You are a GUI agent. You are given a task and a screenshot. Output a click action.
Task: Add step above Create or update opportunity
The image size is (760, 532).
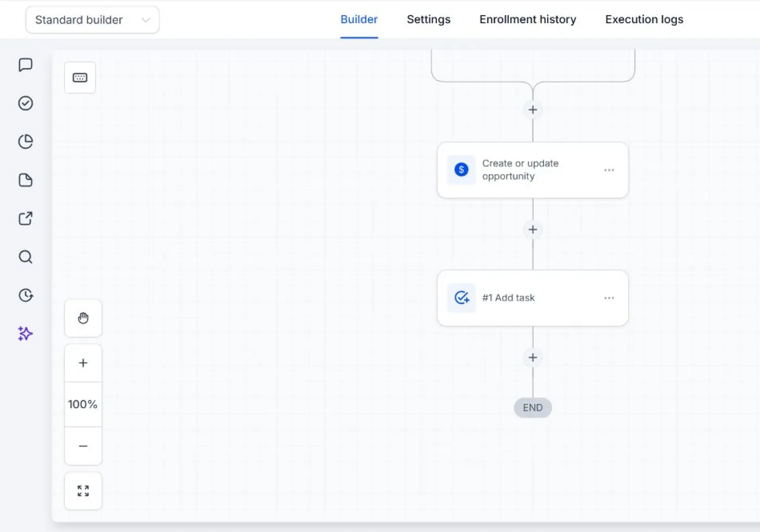tap(533, 110)
